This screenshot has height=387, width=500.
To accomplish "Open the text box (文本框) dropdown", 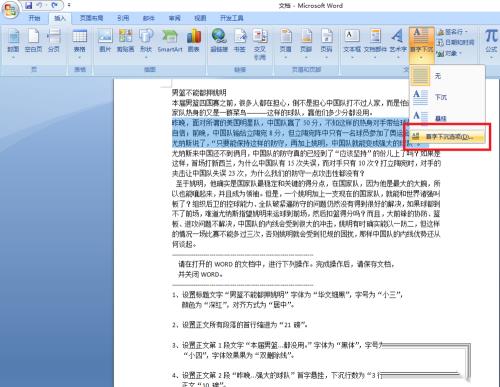I will pos(352,44).
